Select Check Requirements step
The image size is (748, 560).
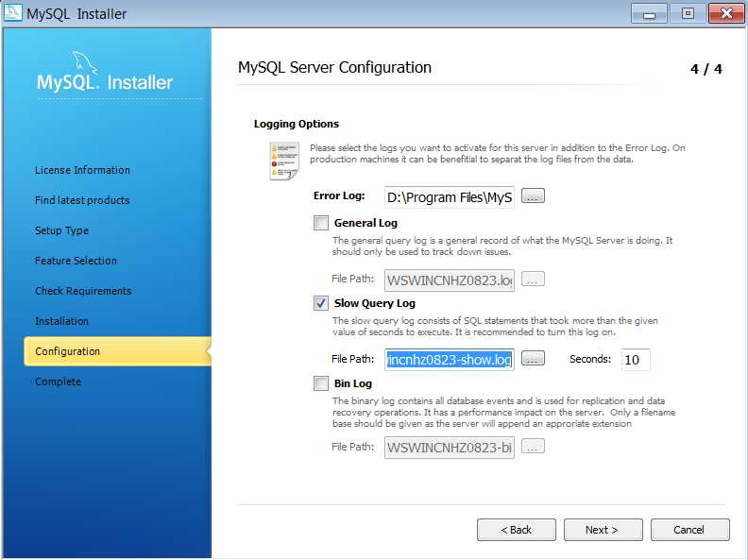[83, 291]
